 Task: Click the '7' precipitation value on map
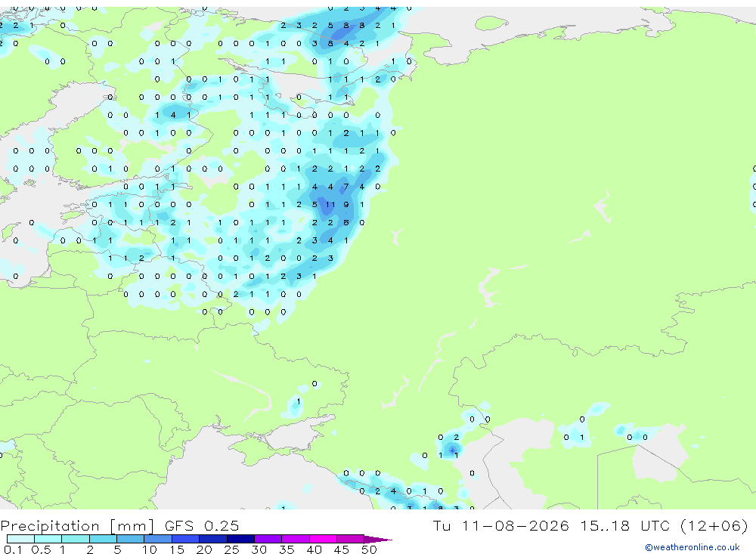click(346, 187)
